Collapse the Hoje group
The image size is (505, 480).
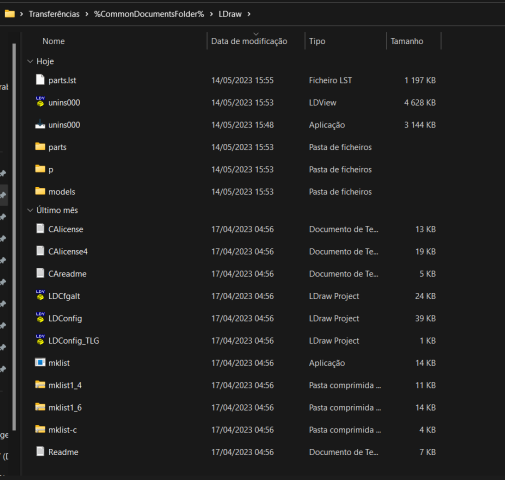tap(30, 61)
